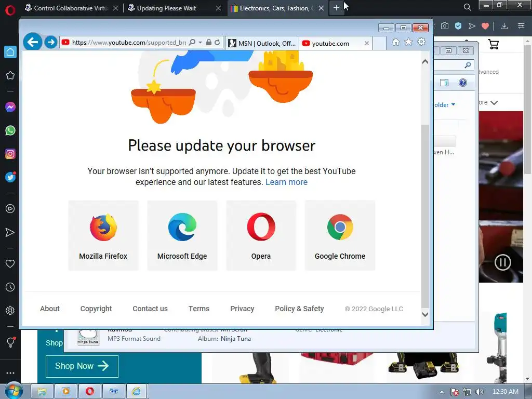
Task: Click the refresh icon in IE address bar
Action: coord(217,43)
